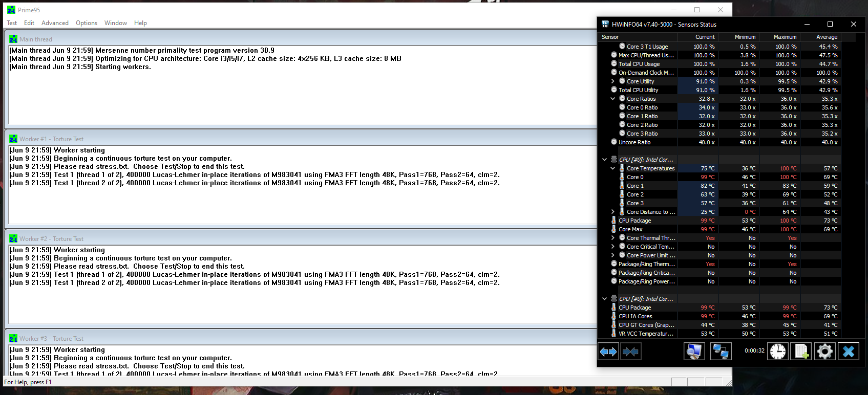This screenshot has height=395, width=868.
Task: Collapse the CPU group containing Core Temperatures
Action: point(605,160)
